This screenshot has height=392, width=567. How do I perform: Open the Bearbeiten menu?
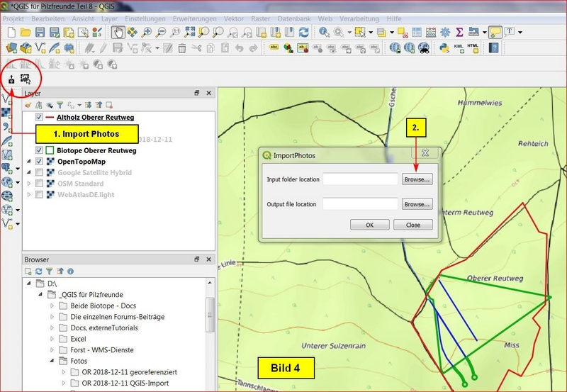[x=47, y=19]
